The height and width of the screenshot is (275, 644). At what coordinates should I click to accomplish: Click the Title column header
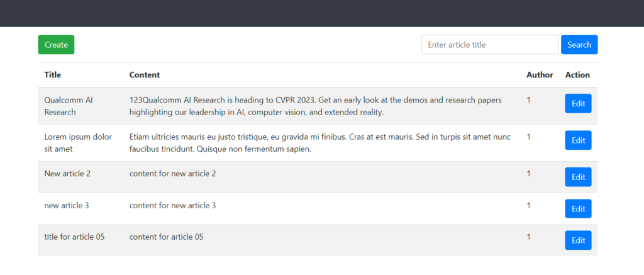pos(53,75)
